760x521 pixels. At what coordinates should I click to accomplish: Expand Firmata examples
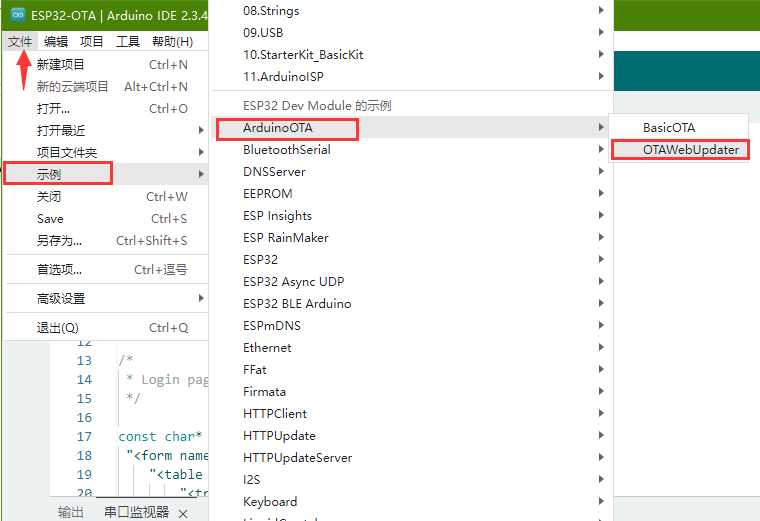(x=411, y=391)
